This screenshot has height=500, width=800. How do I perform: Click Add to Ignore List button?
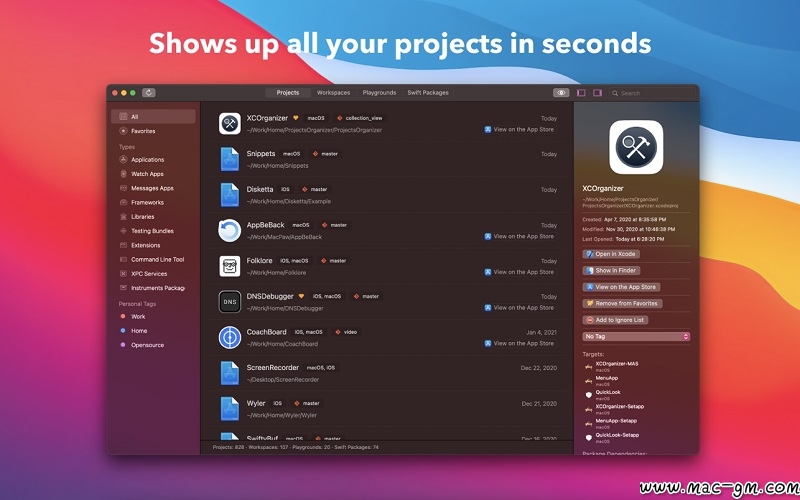[x=615, y=320]
